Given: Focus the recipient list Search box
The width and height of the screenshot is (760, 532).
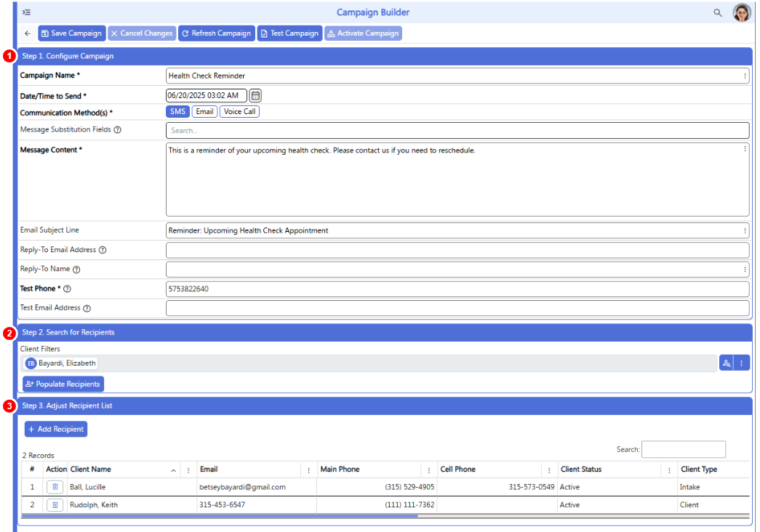Looking at the screenshot, I should click(x=684, y=449).
